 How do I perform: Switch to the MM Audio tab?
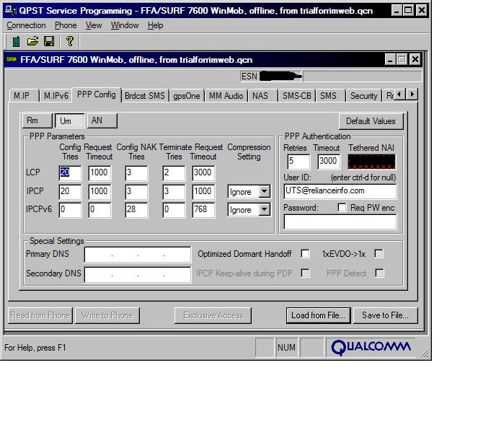pyautogui.click(x=226, y=96)
